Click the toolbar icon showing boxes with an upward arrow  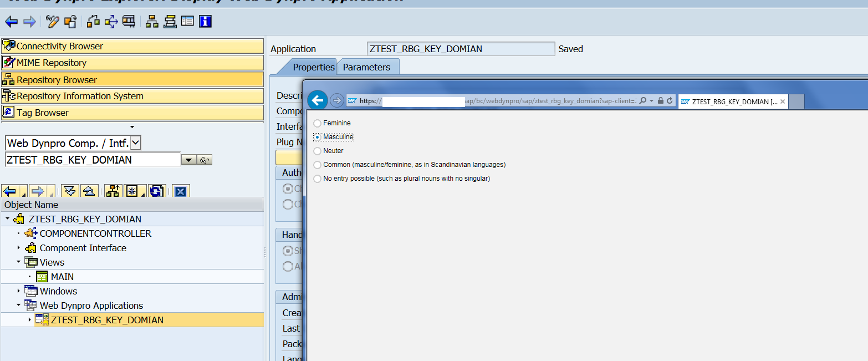[93, 22]
